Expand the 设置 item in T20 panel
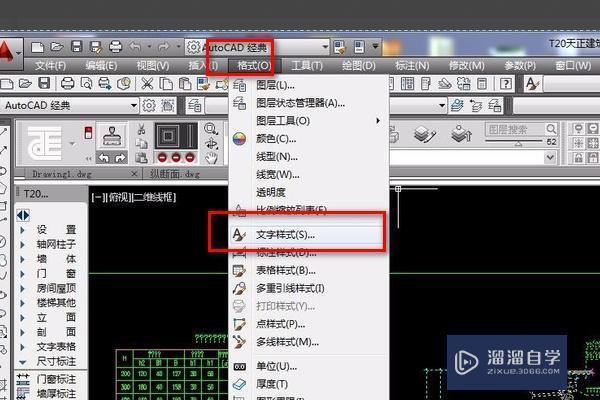This screenshot has height=400, width=600. [x=22, y=230]
